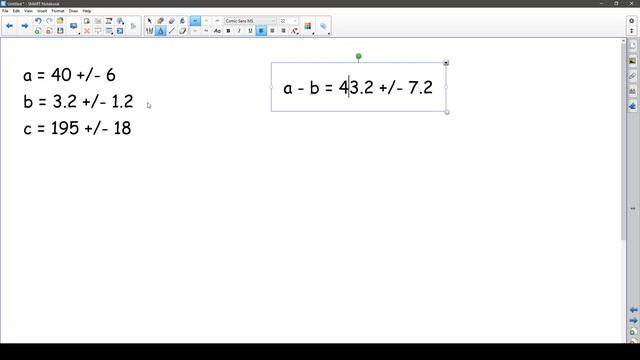Open the text color grid picker
This screenshot has height=360, width=640.
[308, 26]
